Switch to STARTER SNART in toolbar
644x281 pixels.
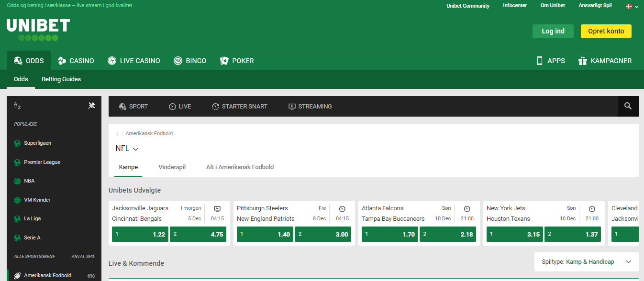pyautogui.click(x=240, y=106)
